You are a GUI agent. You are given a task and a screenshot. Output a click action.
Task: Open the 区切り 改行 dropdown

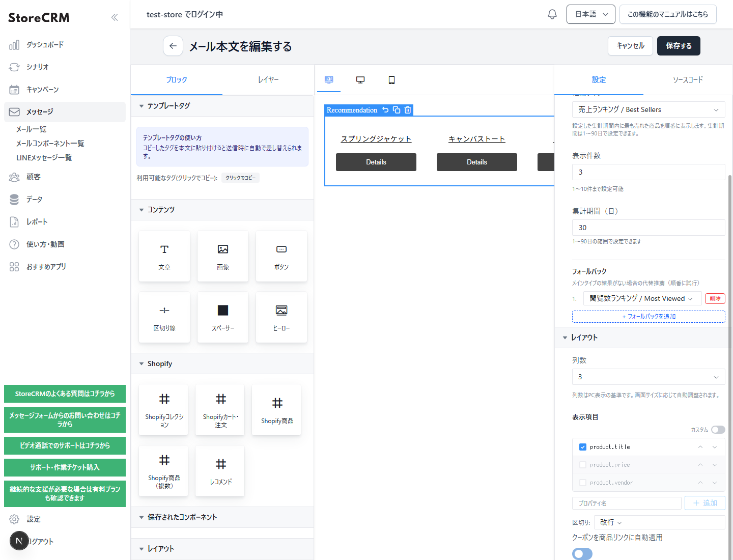tap(660, 522)
